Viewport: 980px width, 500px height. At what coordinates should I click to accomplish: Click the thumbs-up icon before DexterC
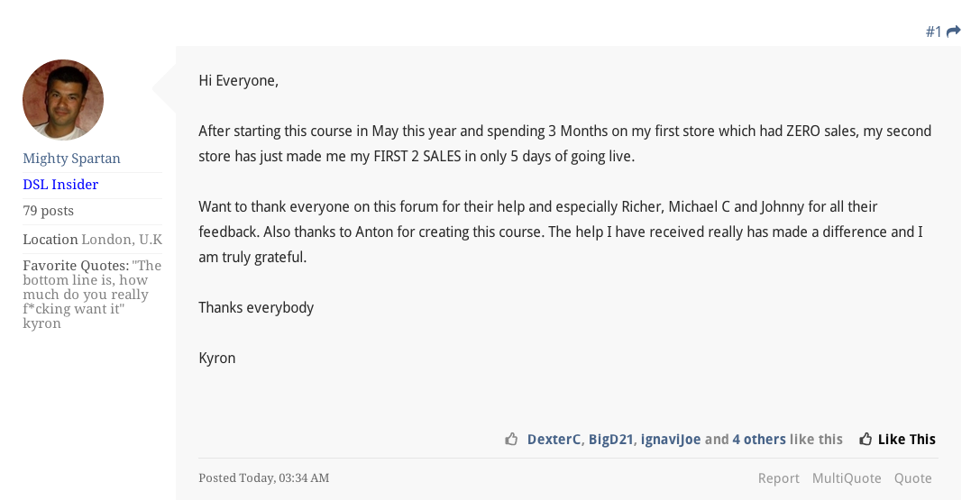[x=511, y=440]
